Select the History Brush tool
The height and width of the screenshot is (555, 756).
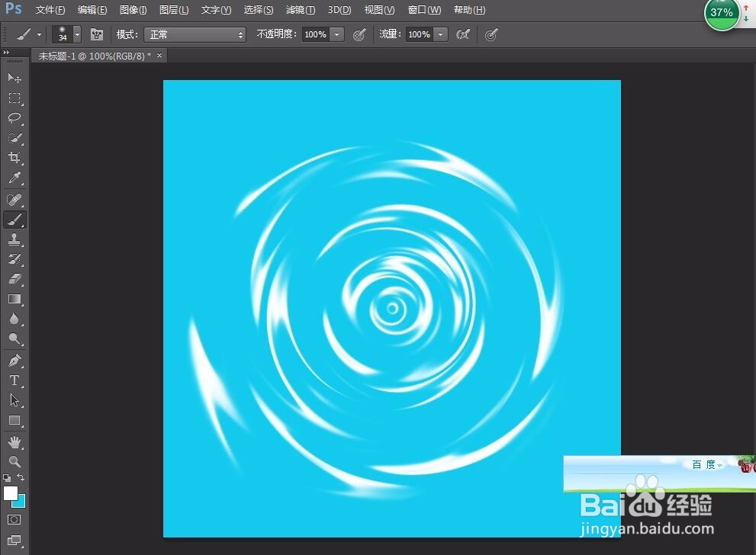point(14,259)
